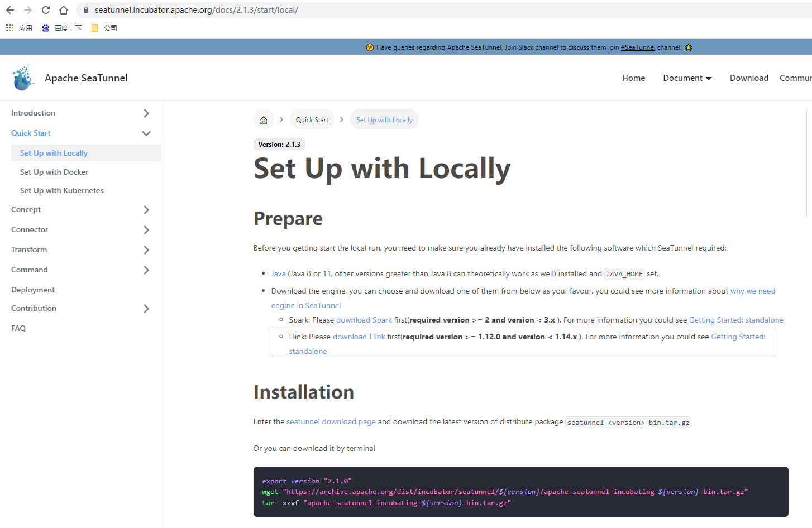This screenshot has width=812, height=528.
Task: Open Getting Started: standalone link for Spark
Action: 736,320
